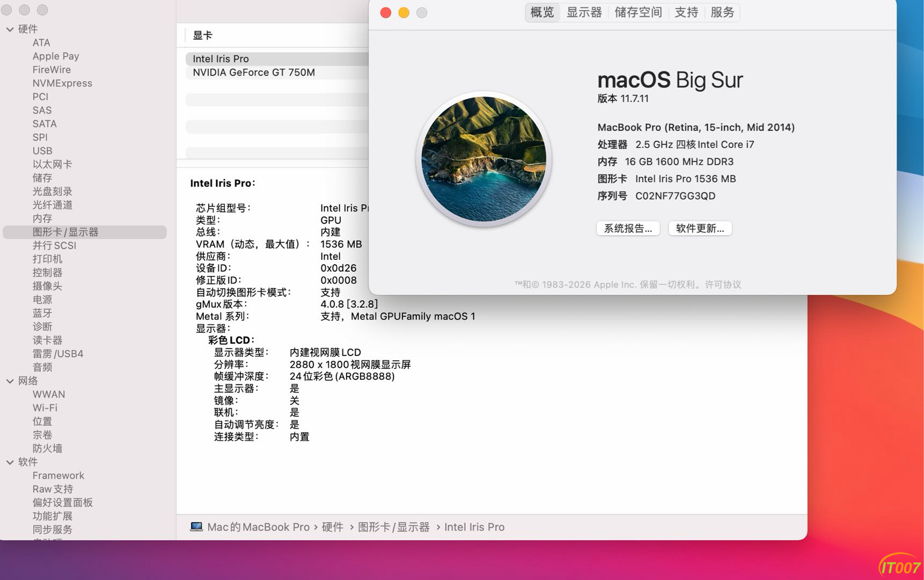This screenshot has height=580, width=924.
Task: Select 蓝牙 in the sidebar
Action: (42, 313)
